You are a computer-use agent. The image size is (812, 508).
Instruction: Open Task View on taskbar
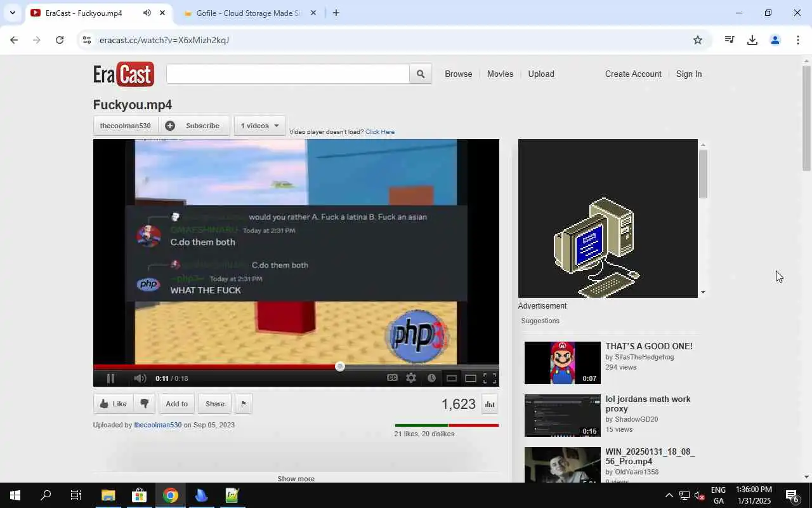(x=76, y=495)
